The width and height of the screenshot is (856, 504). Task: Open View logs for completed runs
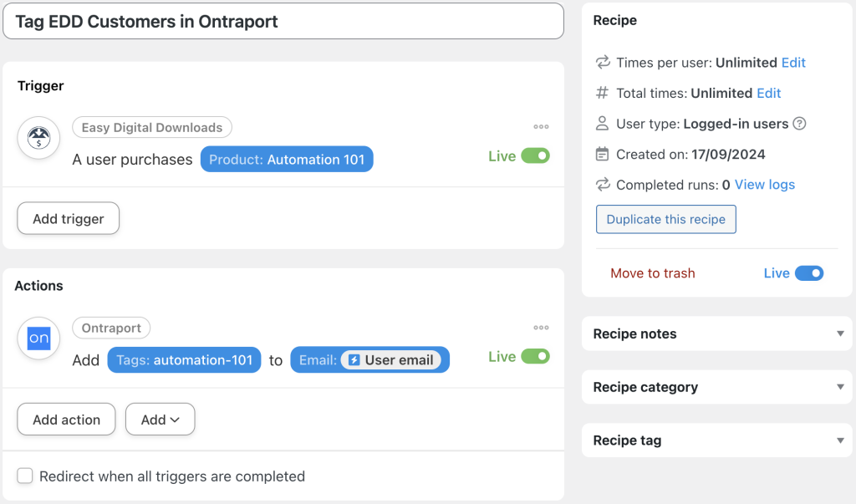763,185
